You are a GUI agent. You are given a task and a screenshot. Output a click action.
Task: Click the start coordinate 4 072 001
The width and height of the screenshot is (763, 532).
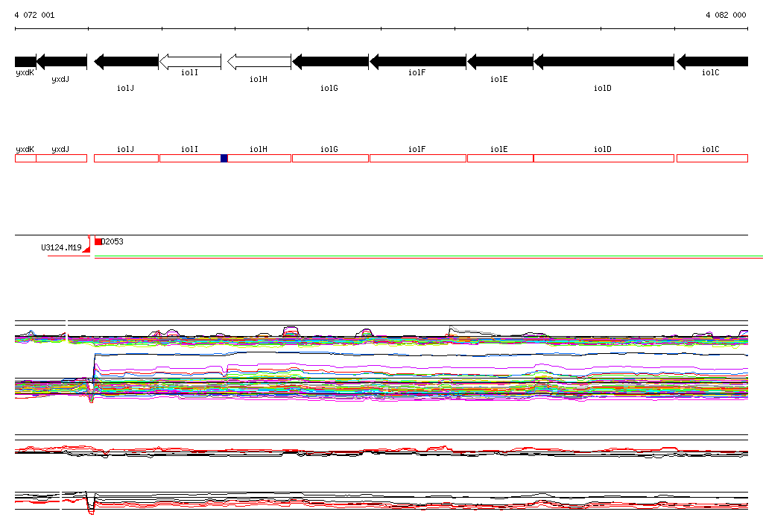(34, 15)
